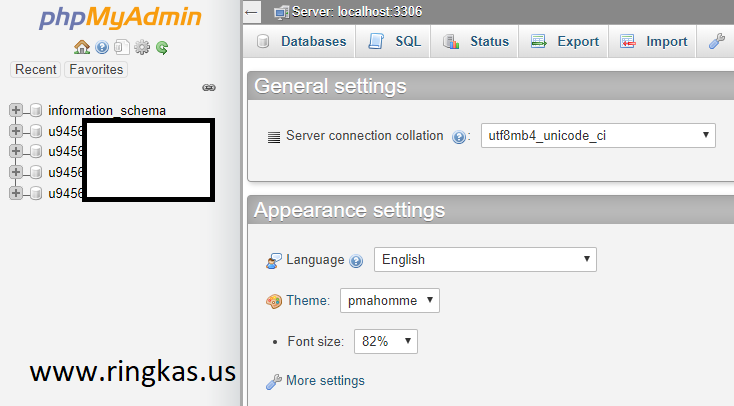Switch to the Databases tab

(x=302, y=42)
